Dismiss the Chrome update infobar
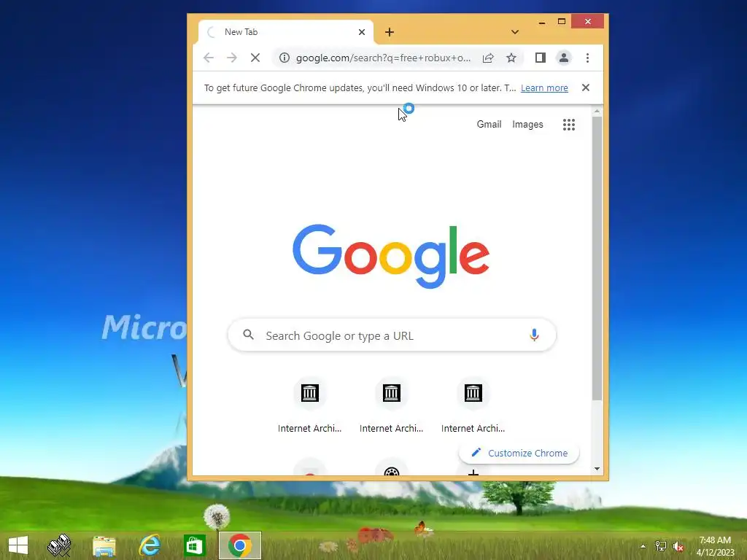The width and height of the screenshot is (747, 560). 586,87
